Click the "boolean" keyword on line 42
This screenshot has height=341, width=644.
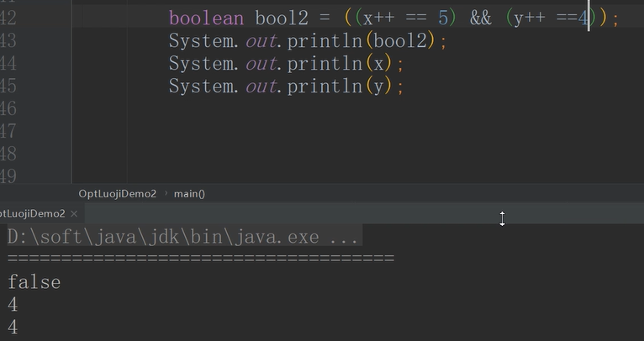pyautogui.click(x=206, y=18)
